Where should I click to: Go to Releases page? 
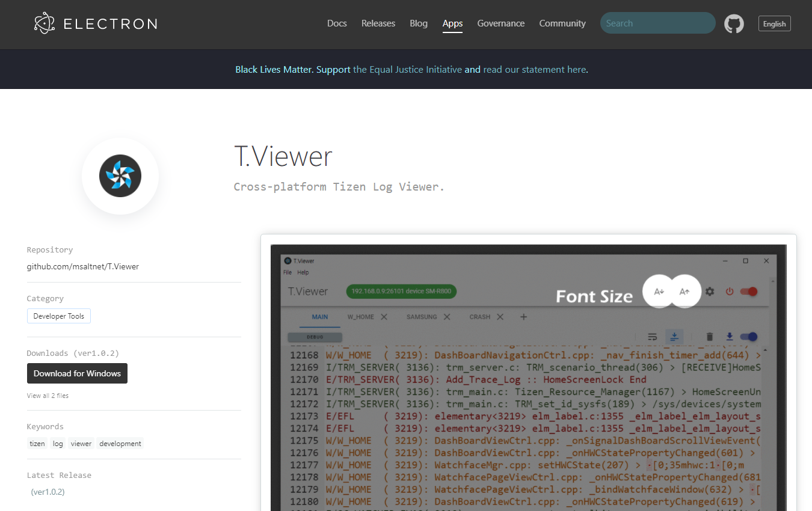coord(378,23)
